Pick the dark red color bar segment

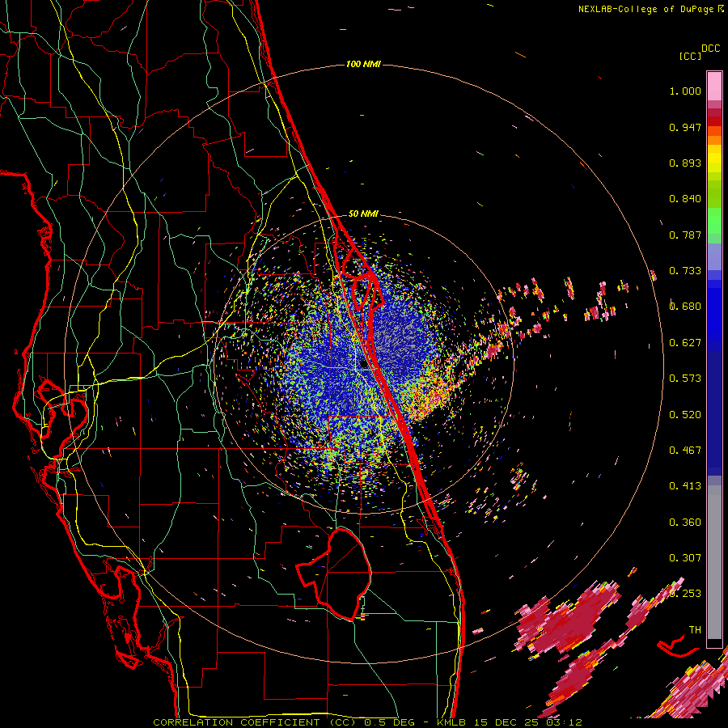tap(714, 121)
